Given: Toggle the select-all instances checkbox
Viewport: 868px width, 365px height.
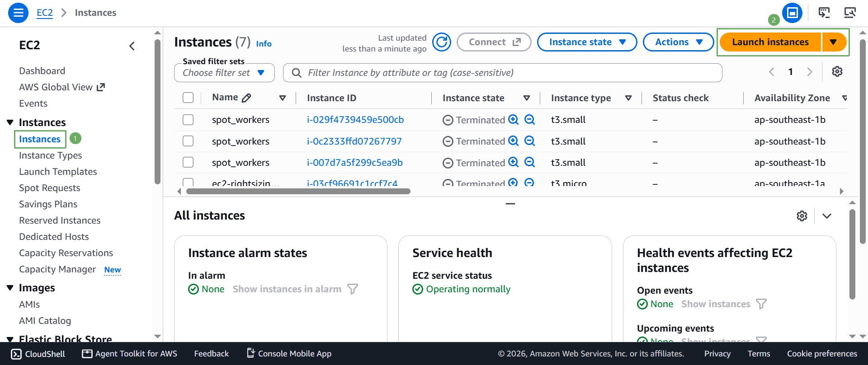Looking at the screenshot, I should pyautogui.click(x=188, y=98).
